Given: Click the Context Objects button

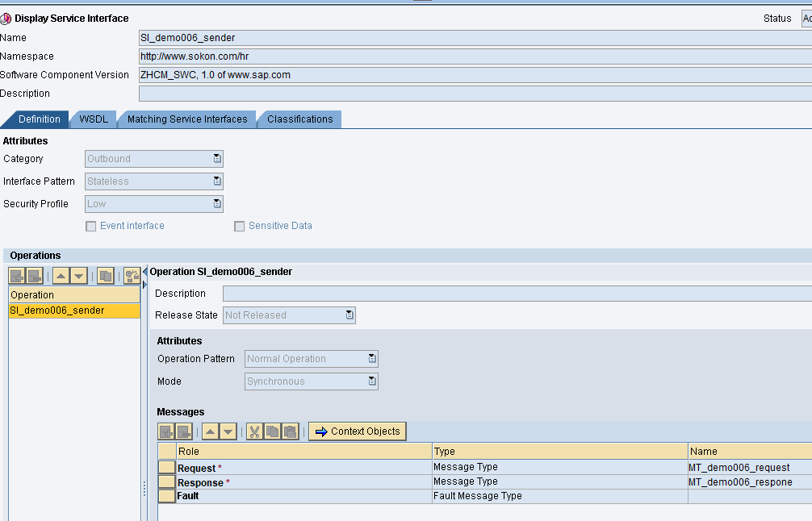Looking at the screenshot, I should 357,431.
